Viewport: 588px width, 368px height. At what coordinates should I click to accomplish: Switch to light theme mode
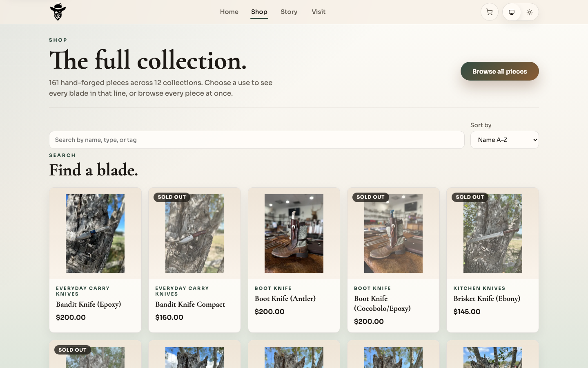(529, 12)
